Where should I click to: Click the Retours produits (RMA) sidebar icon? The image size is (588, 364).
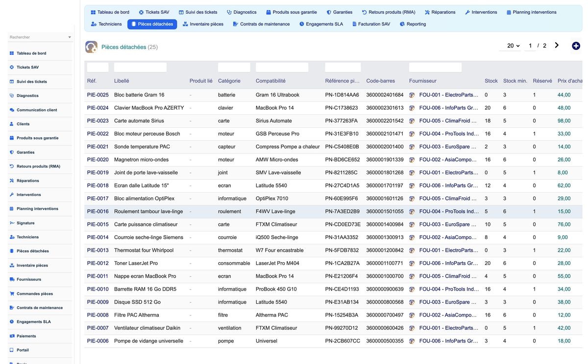12,167
